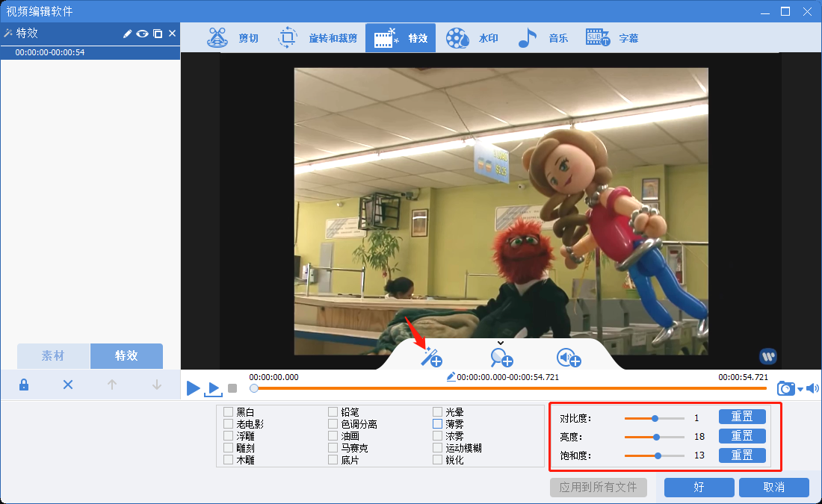
Task: Click the orange timeline progress bar
Action: [510, 388]
